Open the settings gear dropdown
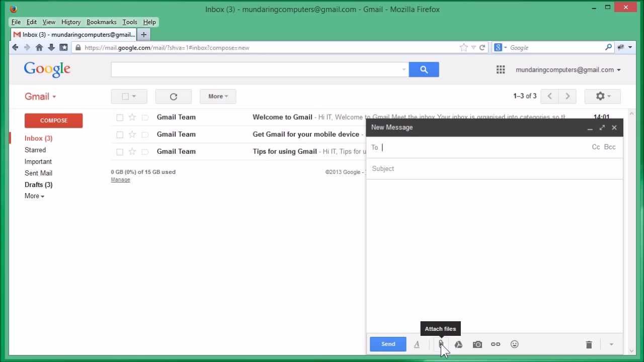 [602, 96]
